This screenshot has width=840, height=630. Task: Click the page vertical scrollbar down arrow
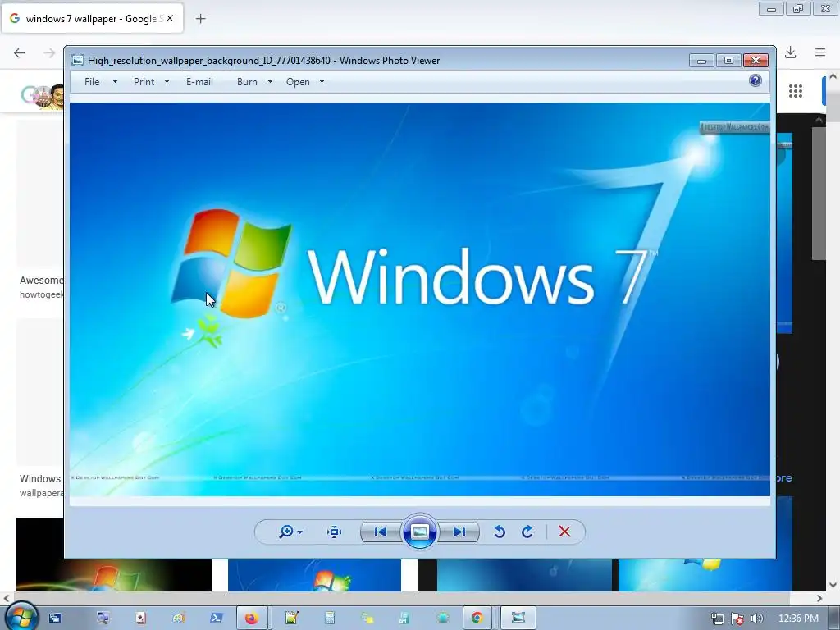[833, 585]
